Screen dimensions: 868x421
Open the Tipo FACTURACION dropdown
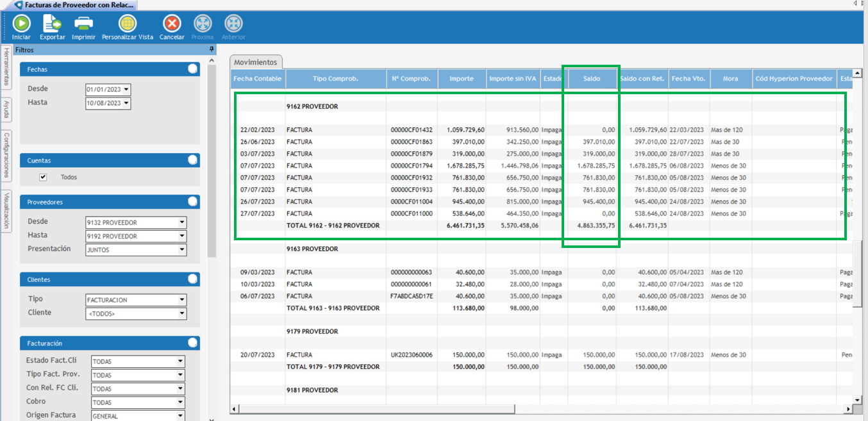coord(182,300)
